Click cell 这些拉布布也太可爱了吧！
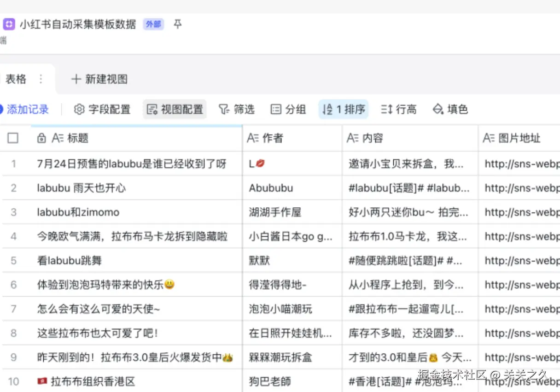The width and height of the screenshot is (560, 392). pyautogui.click(x=136, y=333)
